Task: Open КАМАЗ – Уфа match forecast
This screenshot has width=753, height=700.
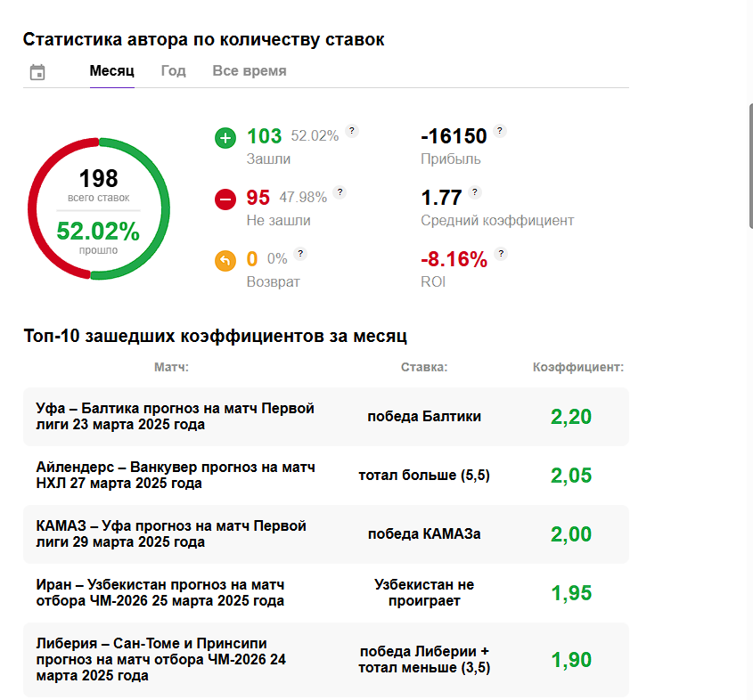Action: [x=171, y=534]
